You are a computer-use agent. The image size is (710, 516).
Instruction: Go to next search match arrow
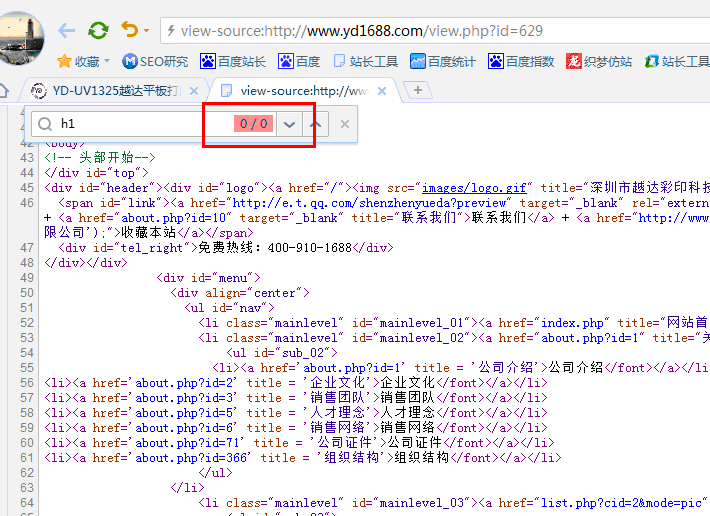pos(289,124)
